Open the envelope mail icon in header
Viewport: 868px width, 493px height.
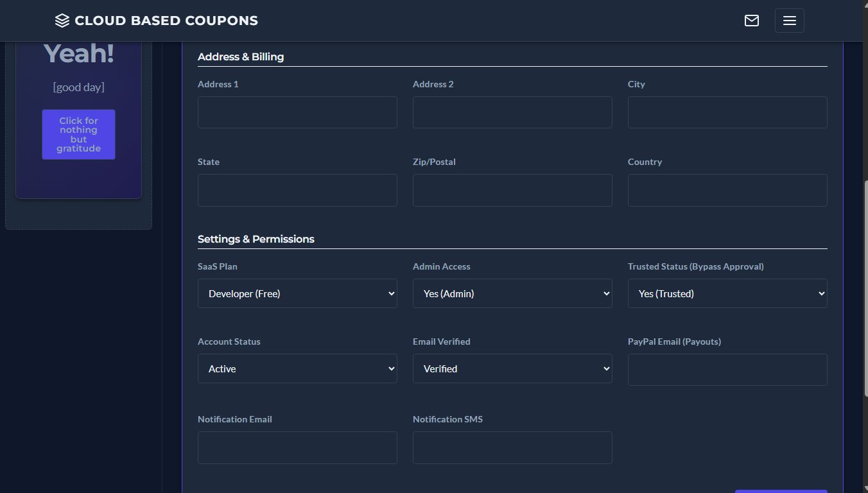[x=752, y=21]
